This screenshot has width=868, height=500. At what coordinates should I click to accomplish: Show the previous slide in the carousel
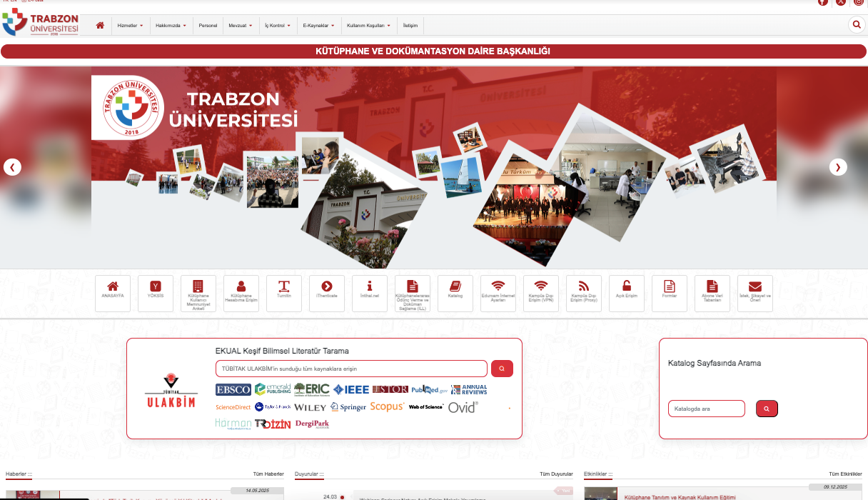coord(12,167)
